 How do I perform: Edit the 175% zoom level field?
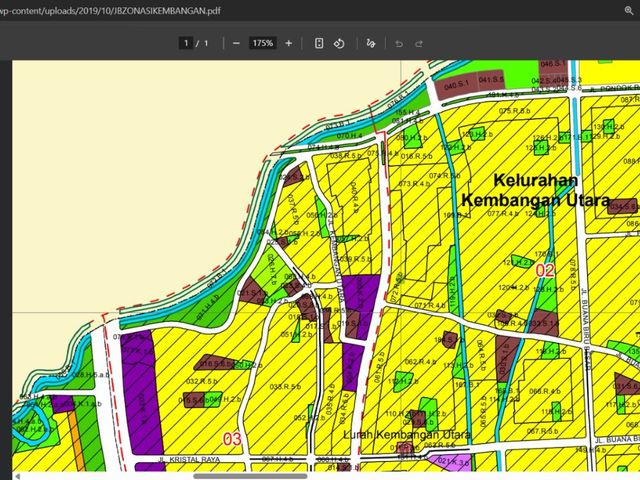click(262, 43)
